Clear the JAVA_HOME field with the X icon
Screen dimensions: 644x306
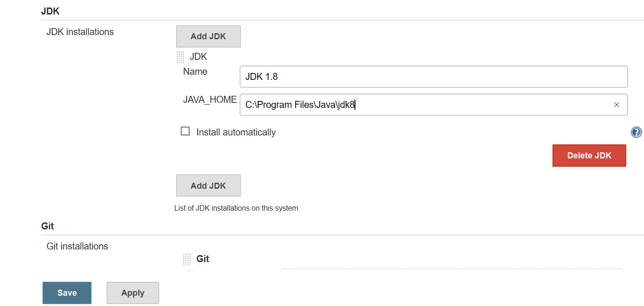point(616,105)
